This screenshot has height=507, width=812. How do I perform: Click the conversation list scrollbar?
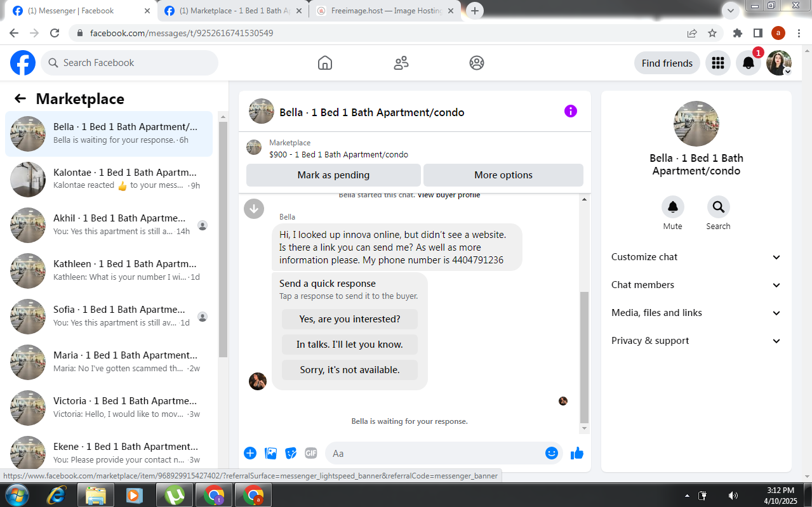coord(223,238)
